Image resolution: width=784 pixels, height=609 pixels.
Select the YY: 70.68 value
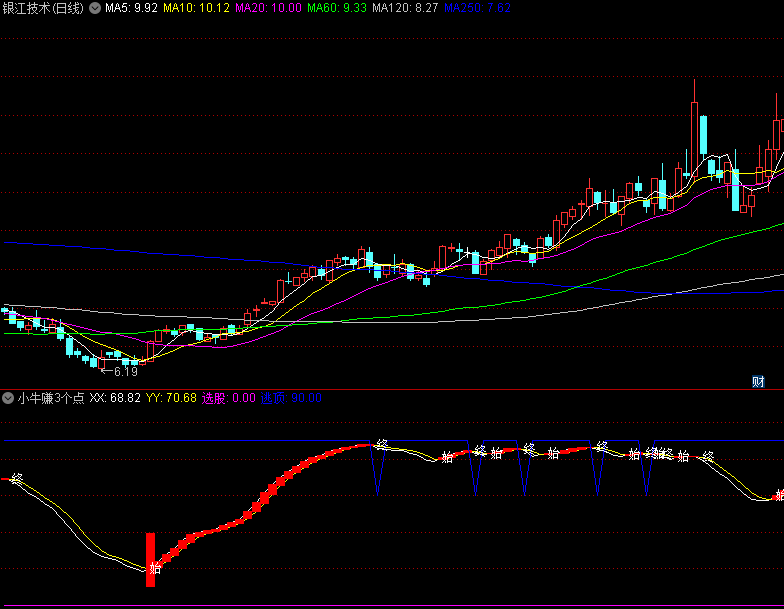(171, 398)
